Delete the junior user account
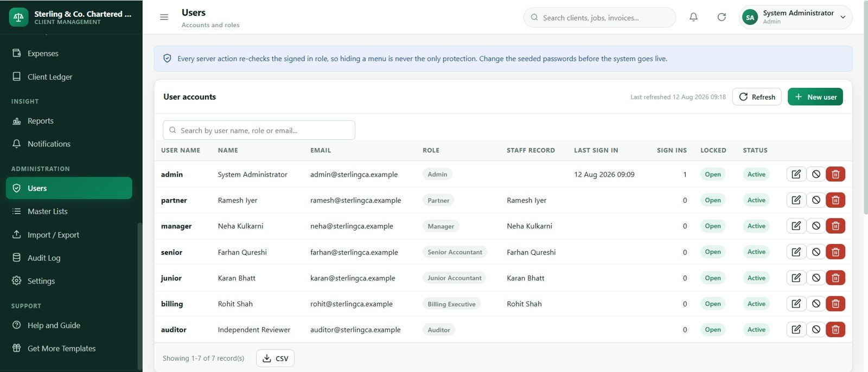Image resolution: width=868 pixels, height=372 pixels. (835, 278)
